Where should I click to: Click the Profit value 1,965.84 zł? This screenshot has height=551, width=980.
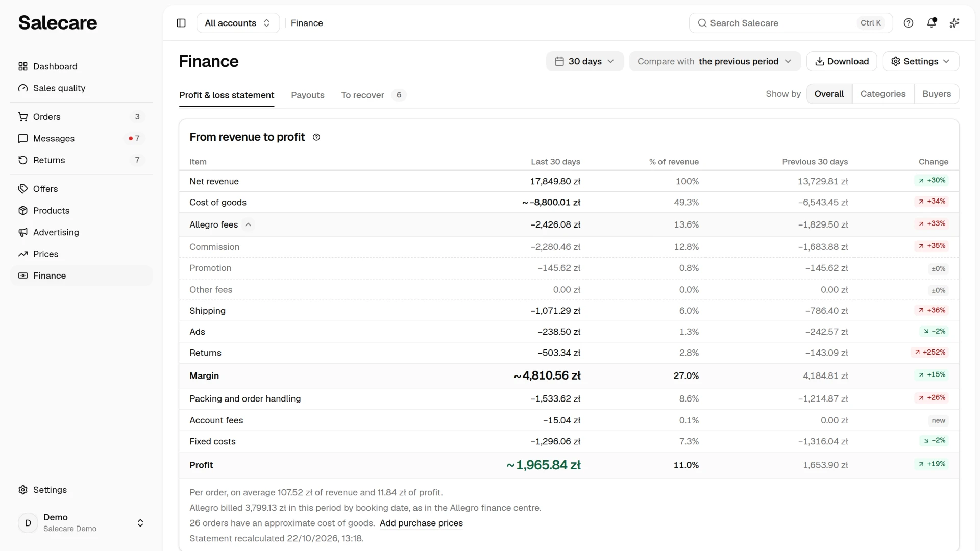[x=544, y=465]
